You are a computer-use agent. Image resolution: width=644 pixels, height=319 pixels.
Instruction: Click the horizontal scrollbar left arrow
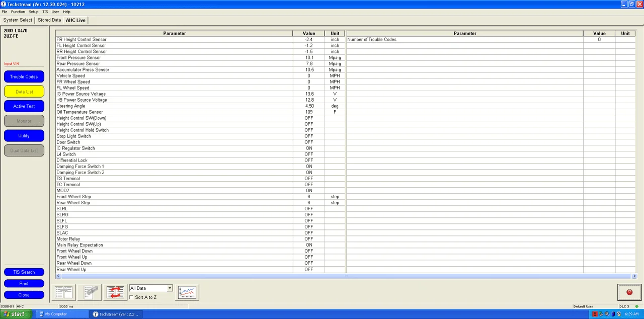click(58, 276)
